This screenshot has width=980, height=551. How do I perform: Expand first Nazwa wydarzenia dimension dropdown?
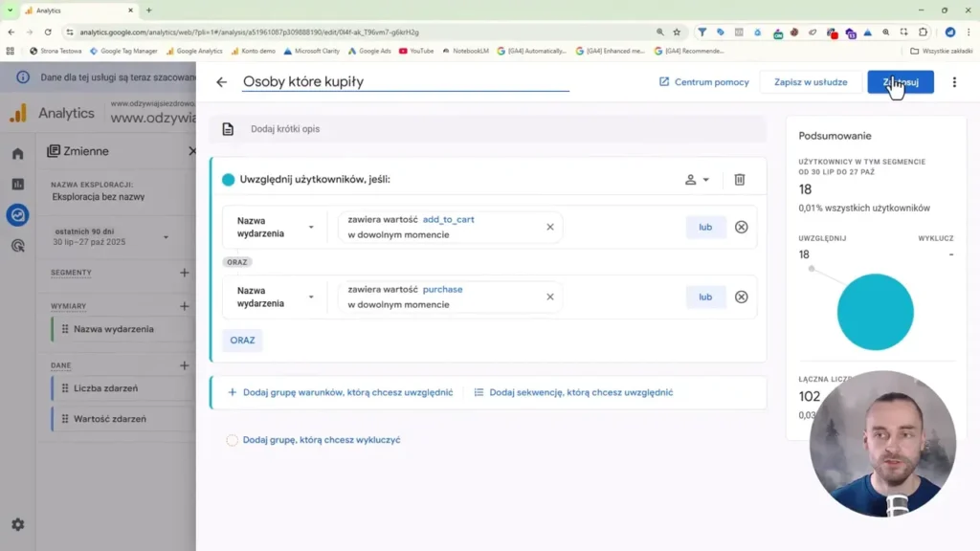click(x=311, y=227)
